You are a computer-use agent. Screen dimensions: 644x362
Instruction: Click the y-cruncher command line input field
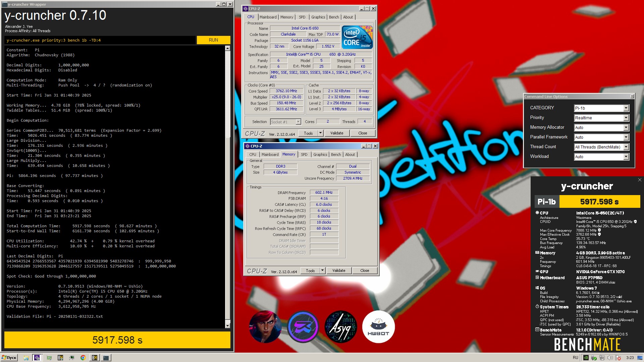(x=100, y=40)
